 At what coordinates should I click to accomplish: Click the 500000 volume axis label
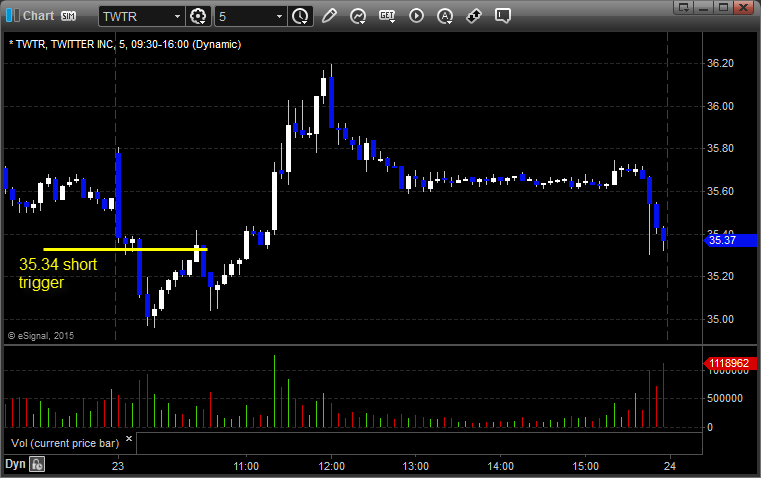[x=725, y=398]
